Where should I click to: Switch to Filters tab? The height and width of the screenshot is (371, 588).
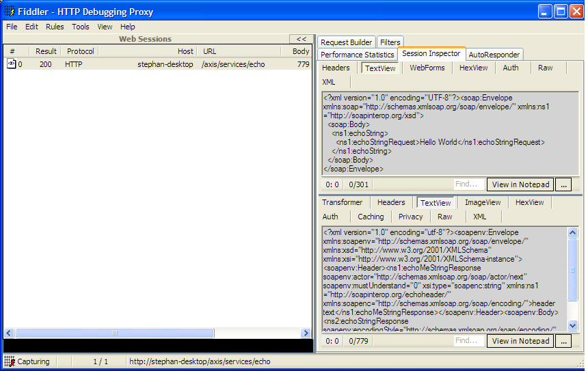[390, 42]
